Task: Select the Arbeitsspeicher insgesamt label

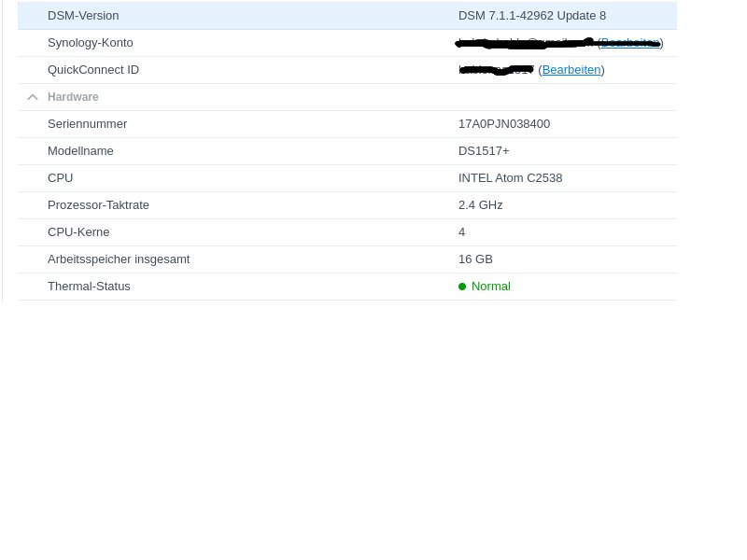Action: [119, 259]
